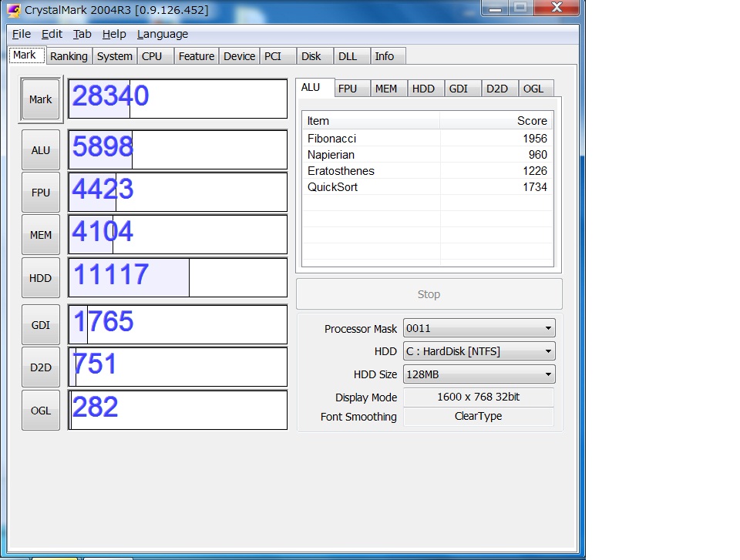Click the GDI score 1765
Image resolution: width=740 pixels, height=560 pixels.
(x=103, y=321)
